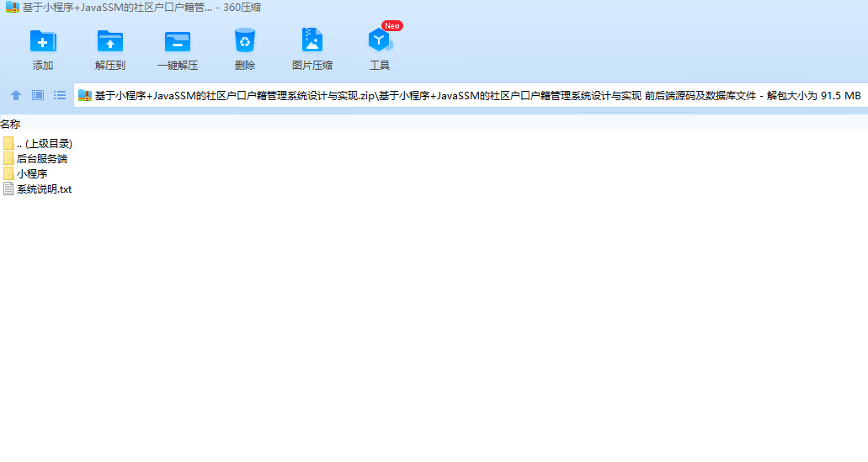The height and width of the screenshot is (462, 868).
Task: Click the red New badge on 工具
Action: tap(392, 26)
